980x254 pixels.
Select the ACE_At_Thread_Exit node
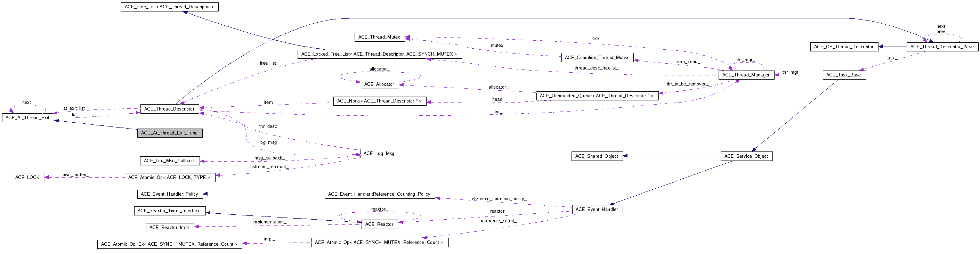[28, 118]
